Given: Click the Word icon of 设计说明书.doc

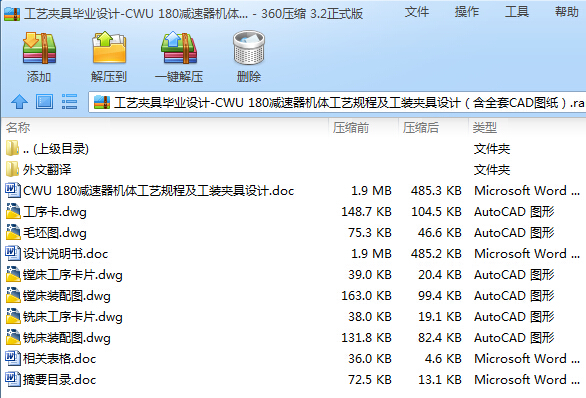Looking at the screenshot, I should (x=13, y=253).
